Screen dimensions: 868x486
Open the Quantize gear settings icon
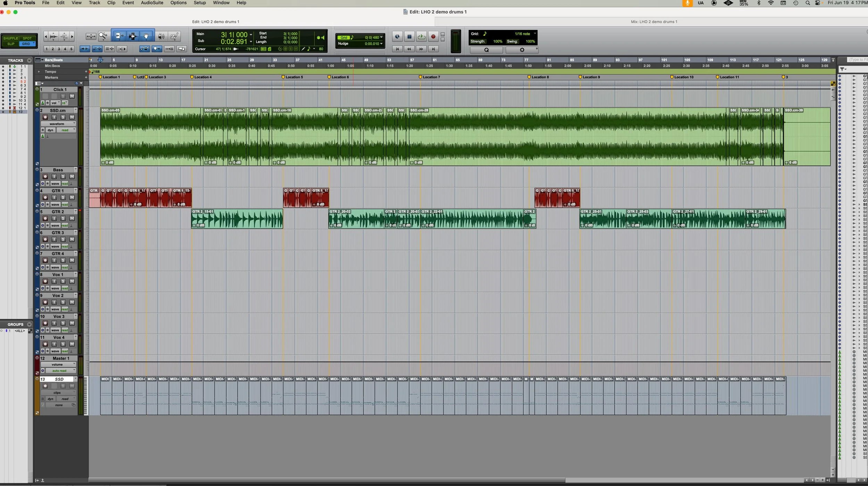click(x=522, y=50)
